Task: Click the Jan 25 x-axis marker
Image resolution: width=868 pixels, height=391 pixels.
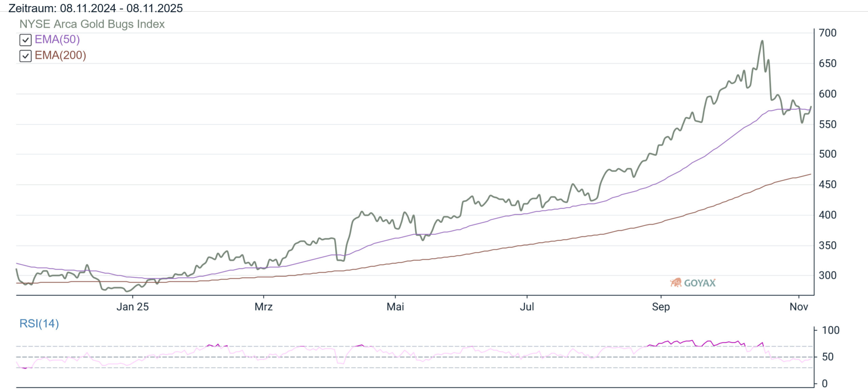Action: coord(133,306)
